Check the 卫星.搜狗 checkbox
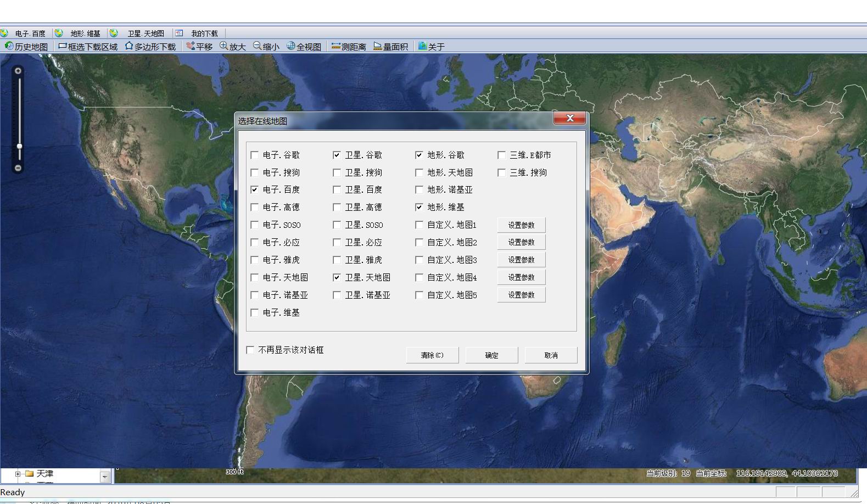The width and height of the screenshot is (867, 504). click(x=337, y=172)
